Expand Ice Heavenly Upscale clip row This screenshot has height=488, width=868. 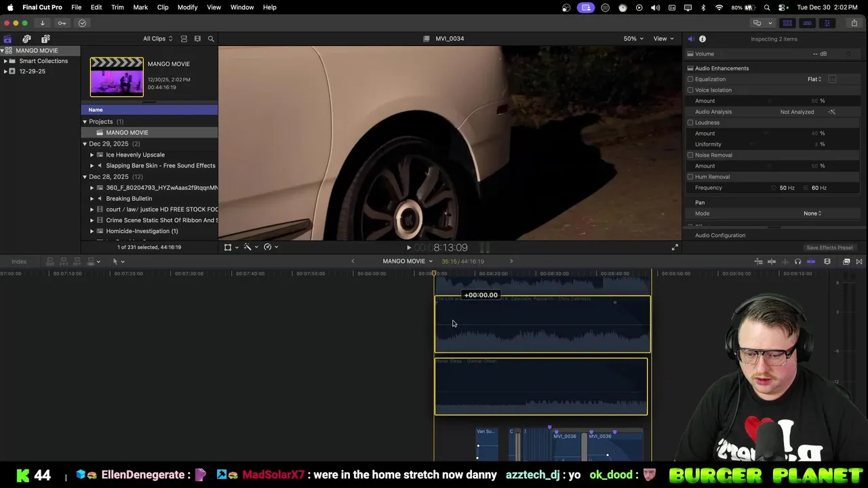tap(92, 155)
